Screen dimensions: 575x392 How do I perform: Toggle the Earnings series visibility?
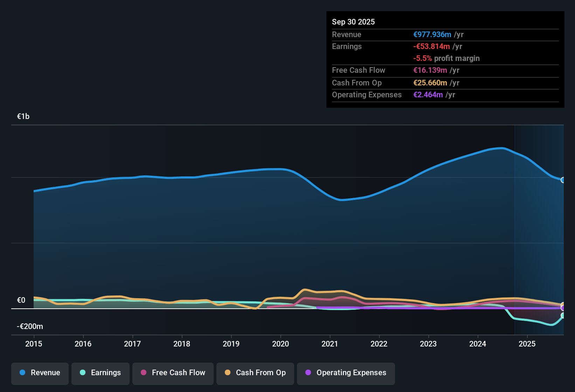101,373
